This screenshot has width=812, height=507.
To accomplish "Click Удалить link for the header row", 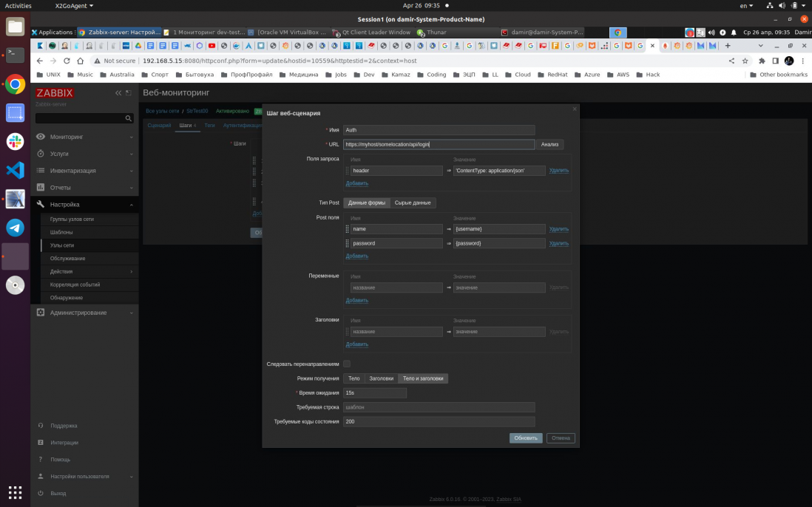I will [559, 171].
